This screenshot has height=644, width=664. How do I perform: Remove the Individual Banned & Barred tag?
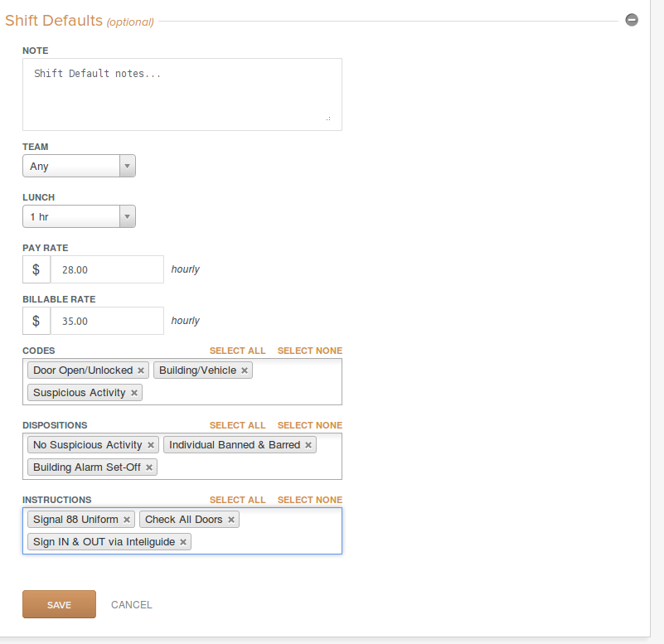click(x=308, y=445)
